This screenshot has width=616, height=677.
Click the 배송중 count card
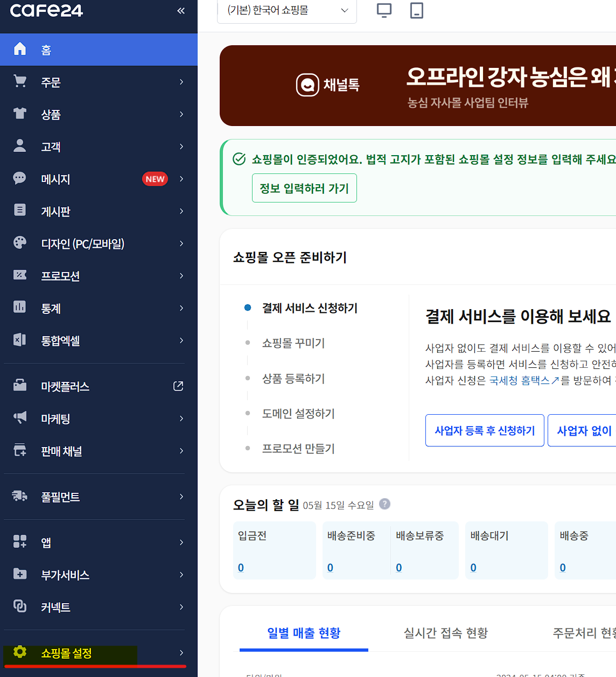pyautogui.click(x=585, y=550)
